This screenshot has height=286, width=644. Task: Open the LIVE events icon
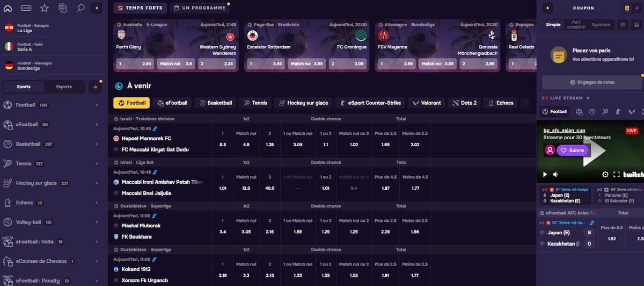[26, 8]
